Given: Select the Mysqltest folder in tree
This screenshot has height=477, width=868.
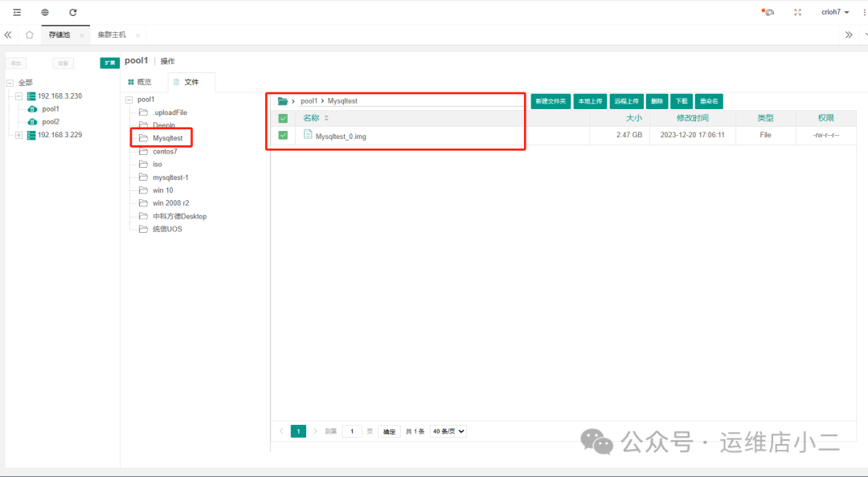Looking at the screenshot, I should [167, 138].
